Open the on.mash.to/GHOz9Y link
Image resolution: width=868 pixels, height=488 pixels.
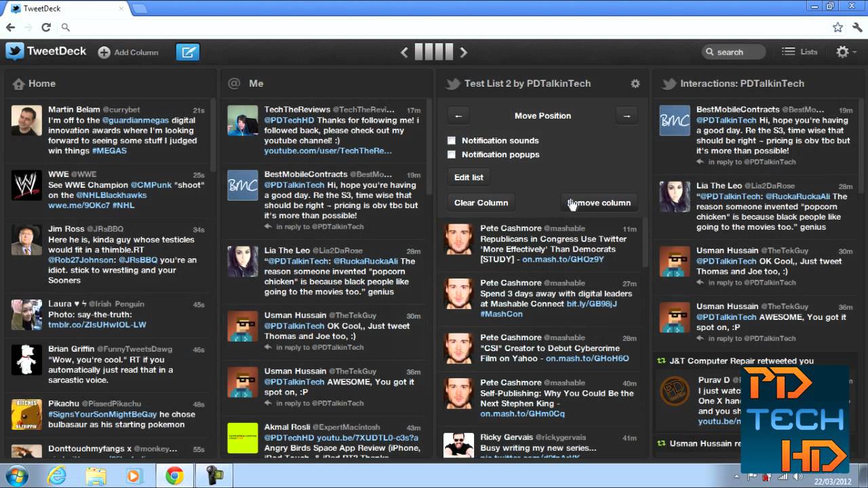(x=563, y=260)
